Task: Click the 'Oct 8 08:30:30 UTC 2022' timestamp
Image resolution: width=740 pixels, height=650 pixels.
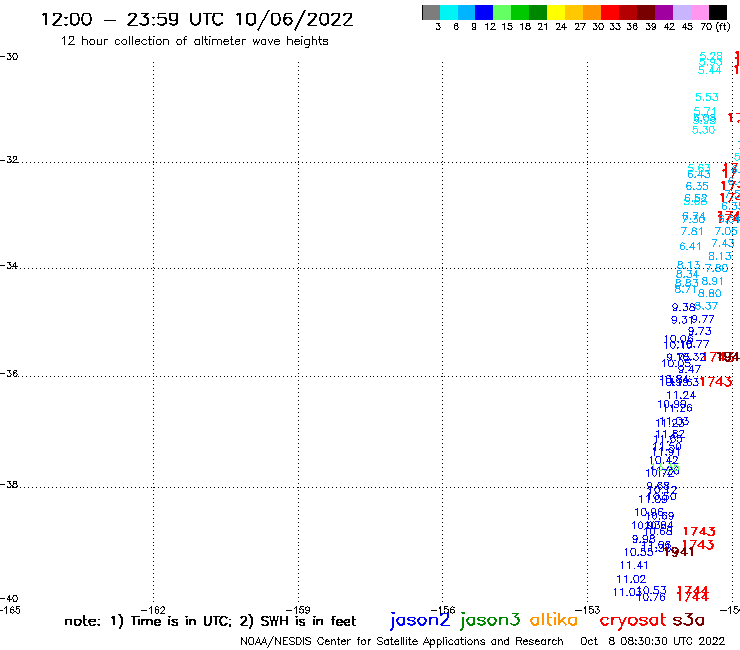Action: (x=653, y=642)
